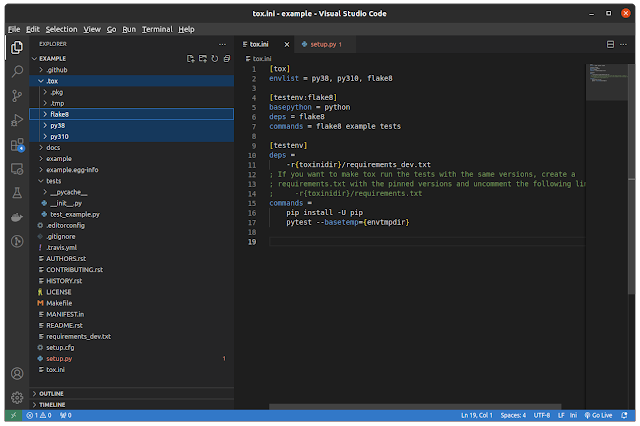The image size is (640, 426).
Task: Start Go Live server
Action: point(598,415)
